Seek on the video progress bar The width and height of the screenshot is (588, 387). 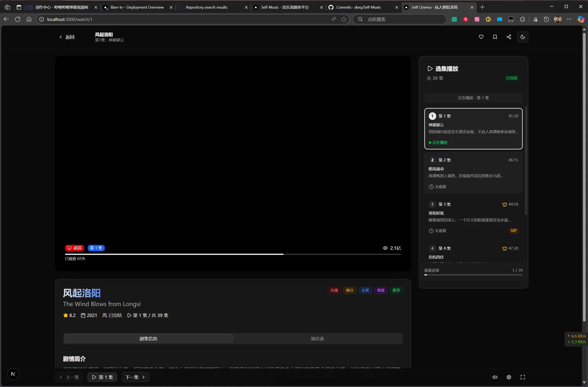pyautogui.click(x=233, y=254)
